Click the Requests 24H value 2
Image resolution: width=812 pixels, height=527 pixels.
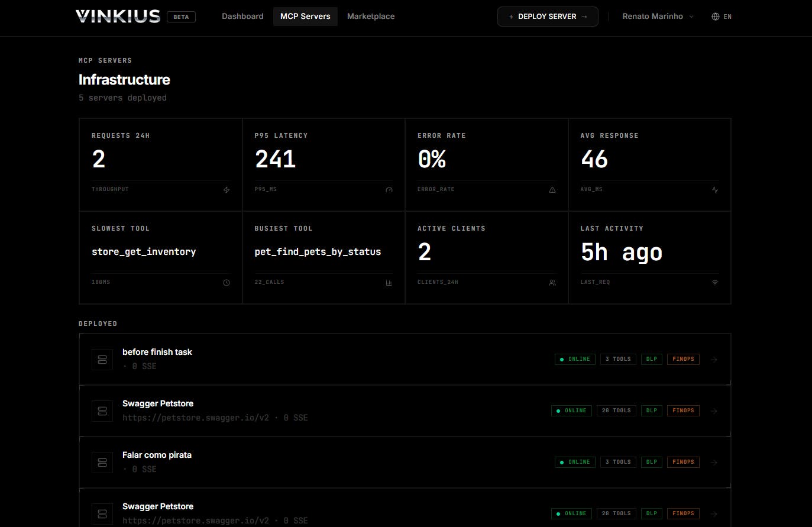click(99, 159)
